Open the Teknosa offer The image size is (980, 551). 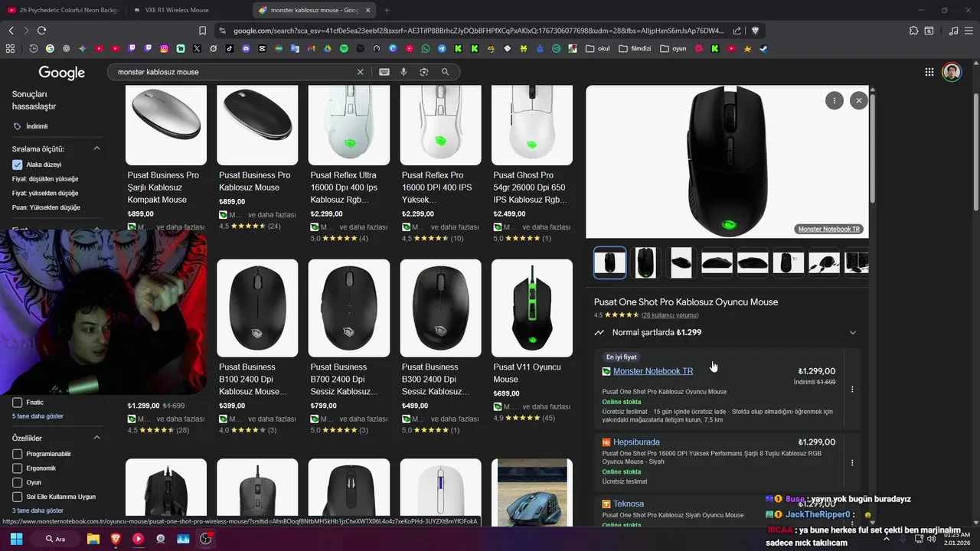tap(629, 504)
